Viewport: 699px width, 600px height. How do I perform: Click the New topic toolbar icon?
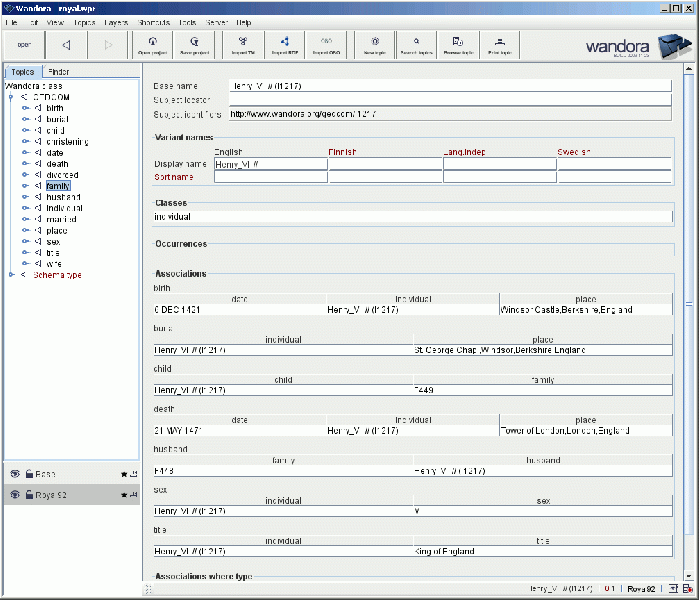[375, 44]
